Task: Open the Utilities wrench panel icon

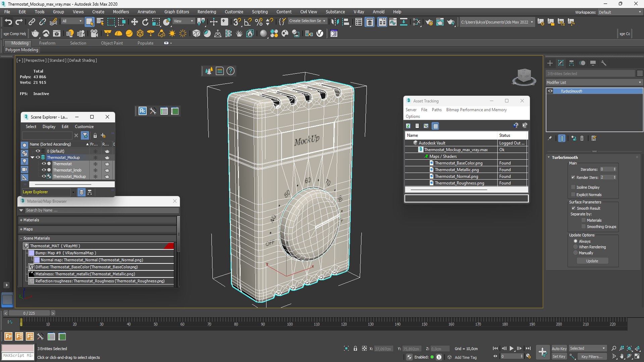Action: pos(604,63)
